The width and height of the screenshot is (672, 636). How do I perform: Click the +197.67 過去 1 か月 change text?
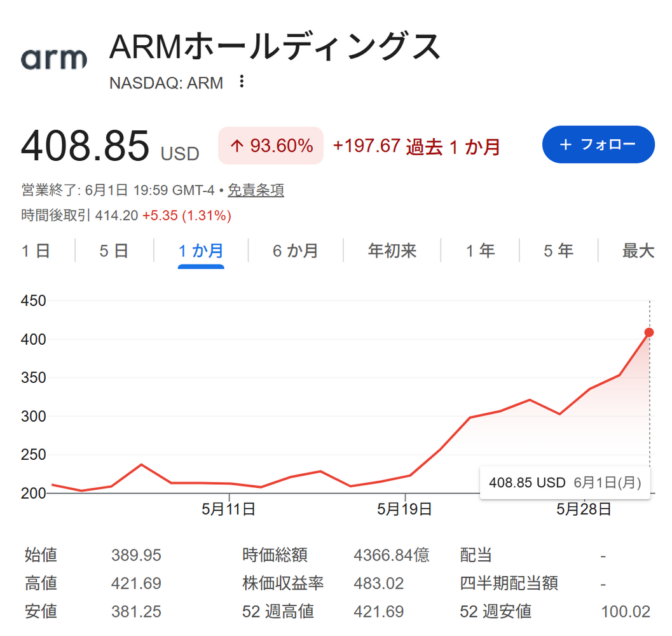416,146
